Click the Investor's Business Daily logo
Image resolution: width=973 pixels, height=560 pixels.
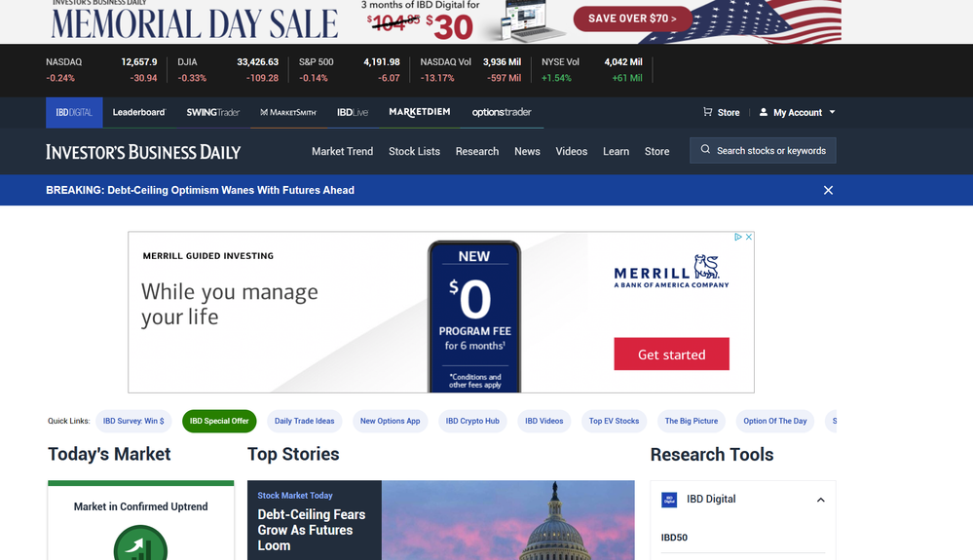[143, 152]
